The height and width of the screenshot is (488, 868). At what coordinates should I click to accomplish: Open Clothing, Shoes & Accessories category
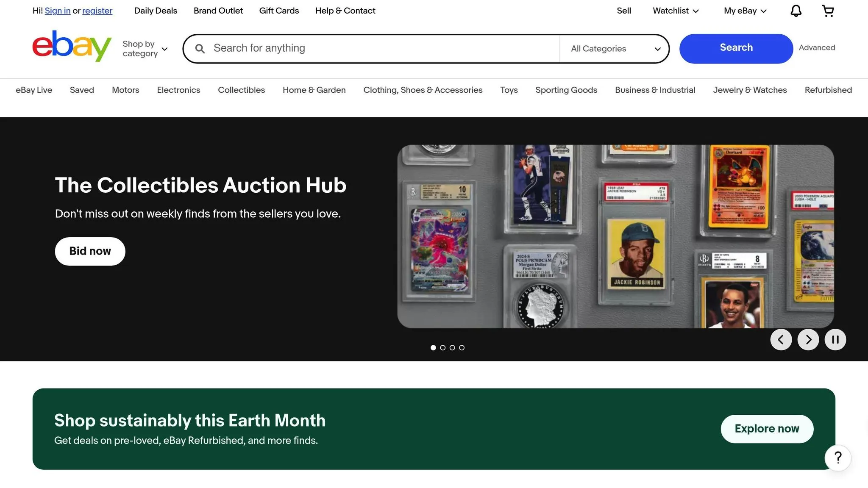423,90
